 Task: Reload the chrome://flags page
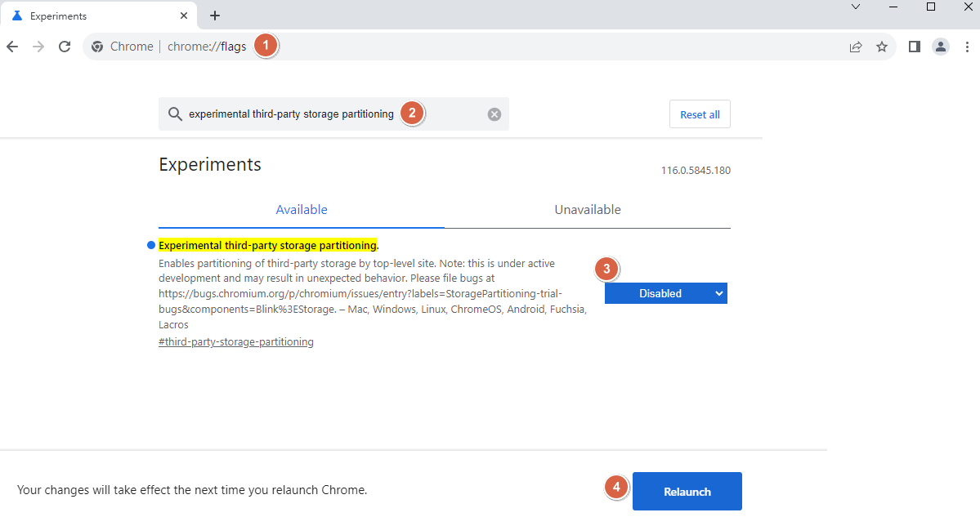coord(65,47)
